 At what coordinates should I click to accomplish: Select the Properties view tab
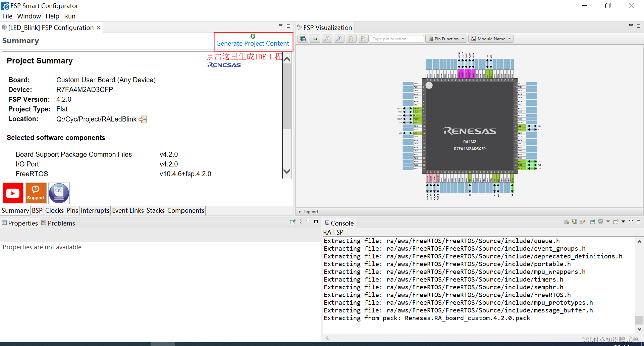(x=20, y=223)
